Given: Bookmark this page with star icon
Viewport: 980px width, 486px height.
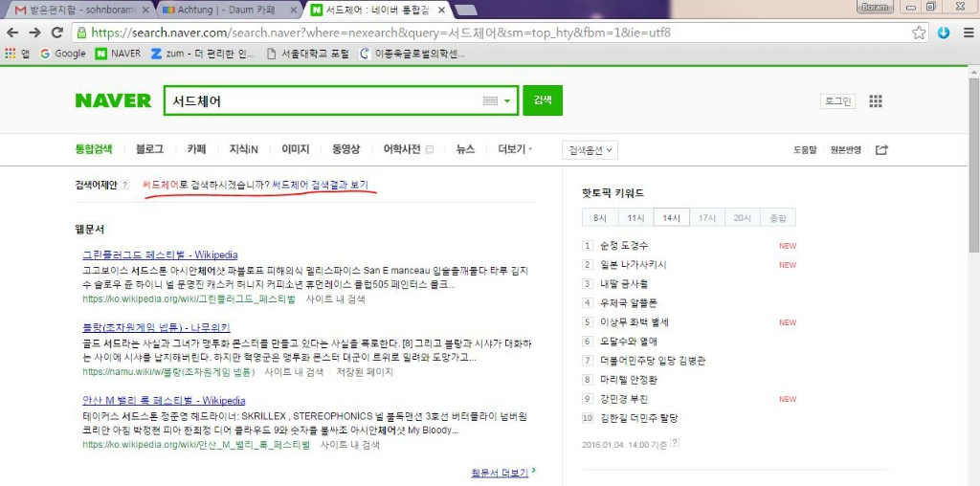Looking at the screenshot, I should 919,33.
